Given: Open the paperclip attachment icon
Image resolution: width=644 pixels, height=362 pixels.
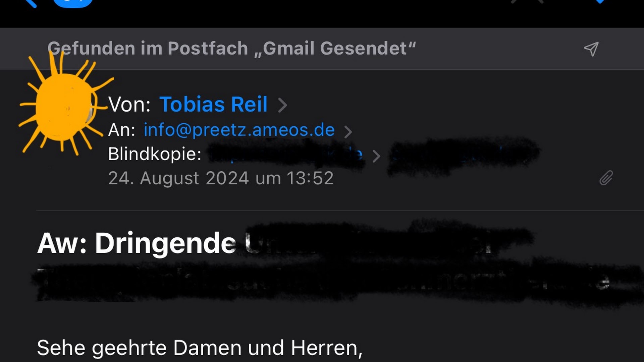Looking at the screenshot, I should (x=606, y=178).
